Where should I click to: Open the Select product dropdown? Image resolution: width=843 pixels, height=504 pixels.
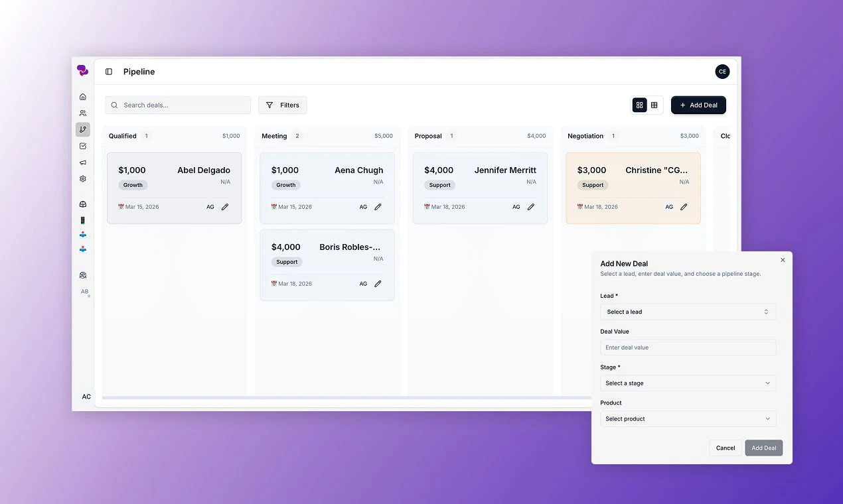(688, 418)
